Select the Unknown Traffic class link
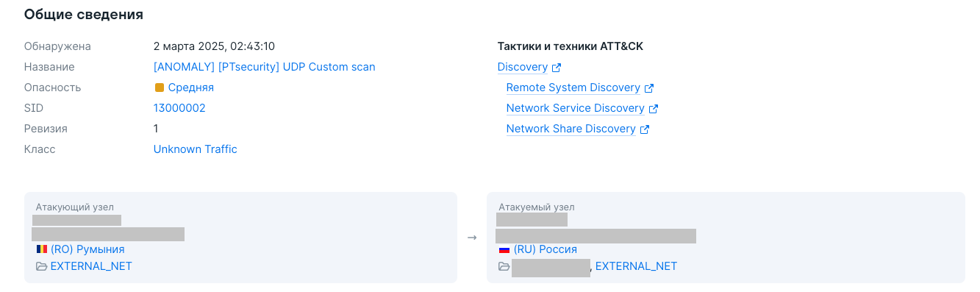980x292 pixels. 196,149
